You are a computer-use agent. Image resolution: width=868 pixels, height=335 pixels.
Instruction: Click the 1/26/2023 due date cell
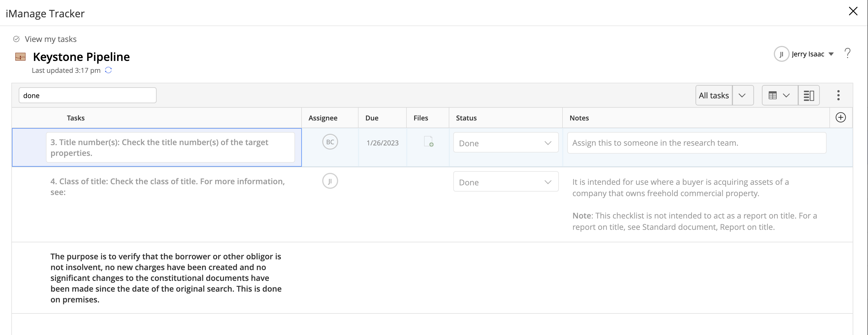pos(382,143)
